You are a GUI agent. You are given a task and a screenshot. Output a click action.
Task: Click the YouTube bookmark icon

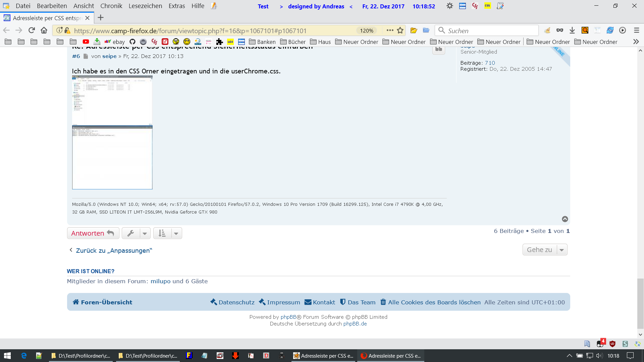coord(86,42)
